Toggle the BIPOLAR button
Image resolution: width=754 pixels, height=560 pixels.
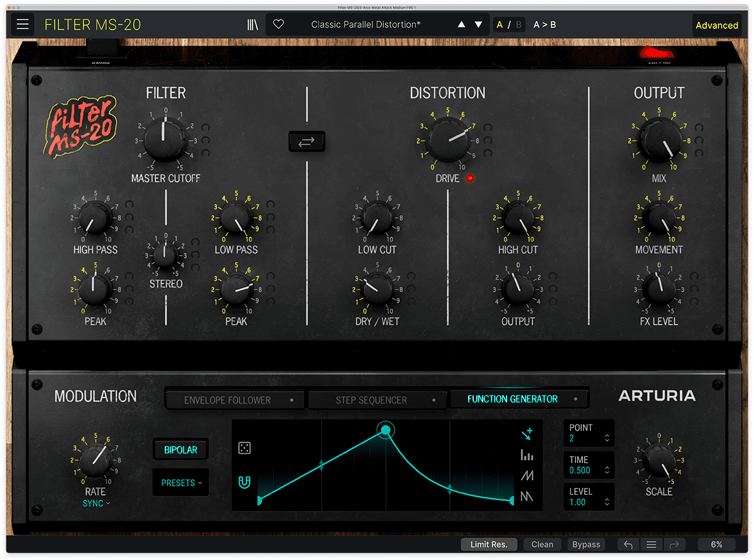coord(180,450)
